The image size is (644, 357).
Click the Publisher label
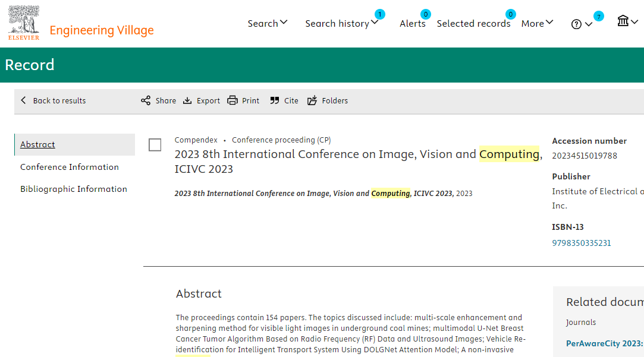click(x=571, y=176)
